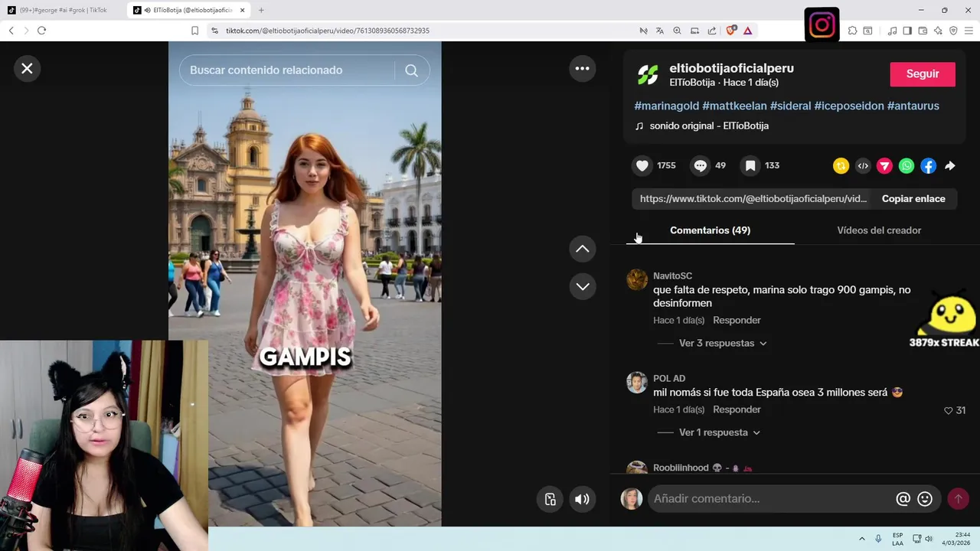Close the active ElTíoBotija browser tab
The image size is (980, 551).
243,10
